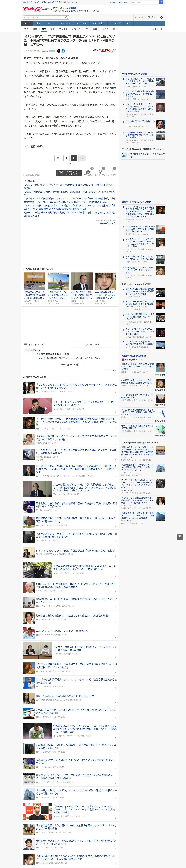Click the keyword search magnifier icon
This screenshot has width=186, height=868.
coord(66,18)
